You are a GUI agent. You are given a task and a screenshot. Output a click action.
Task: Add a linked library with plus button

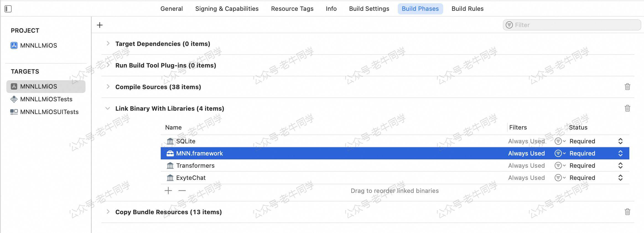click(x=168, y=191)
